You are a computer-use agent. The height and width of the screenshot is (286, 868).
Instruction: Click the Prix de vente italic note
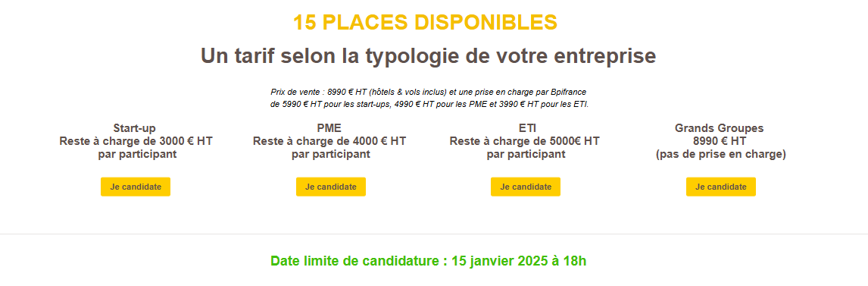pos(429,98)
